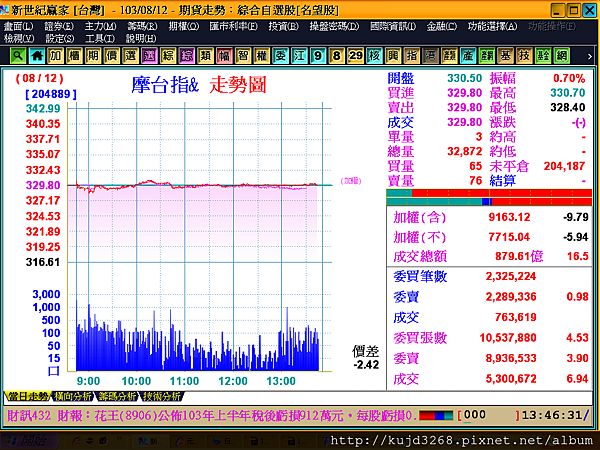Click the cyan 9 toolbar icon
This screenshot has width=600, height=450.
pos(318,56)
